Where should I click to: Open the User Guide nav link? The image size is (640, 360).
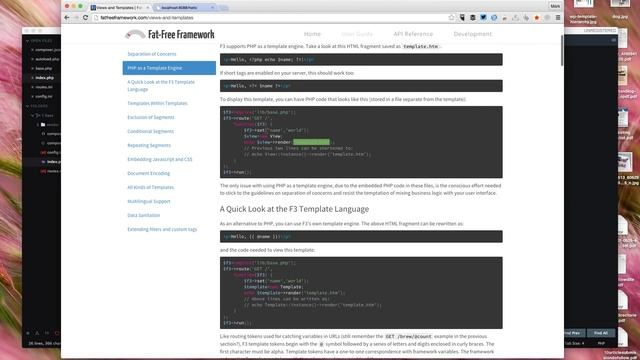357,34
